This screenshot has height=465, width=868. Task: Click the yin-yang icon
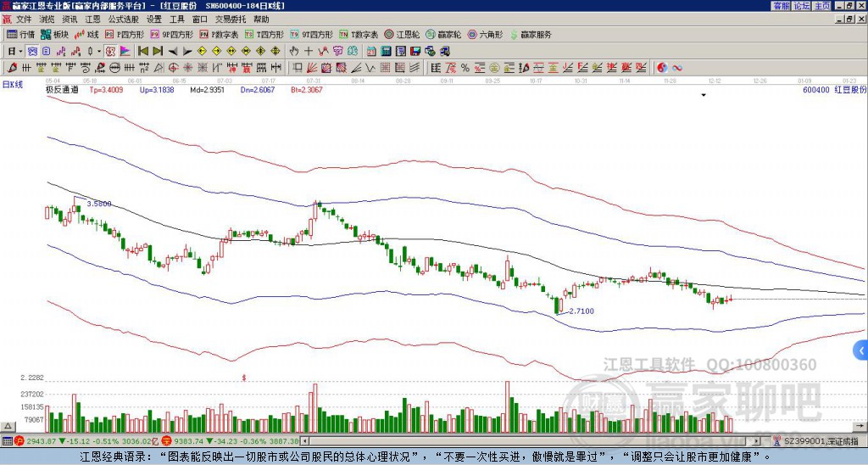tap(662, 68)
